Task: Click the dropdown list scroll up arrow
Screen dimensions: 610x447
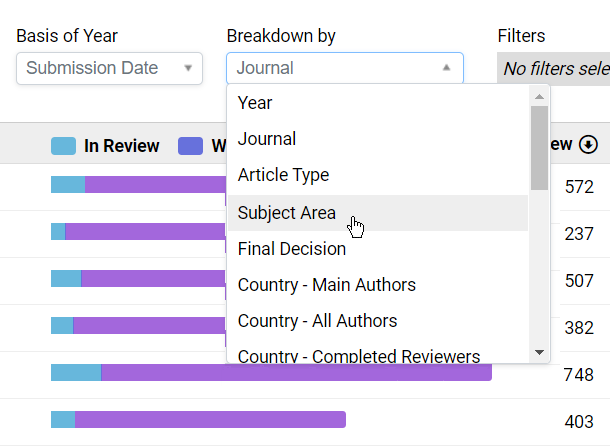Action: point(539,97)
